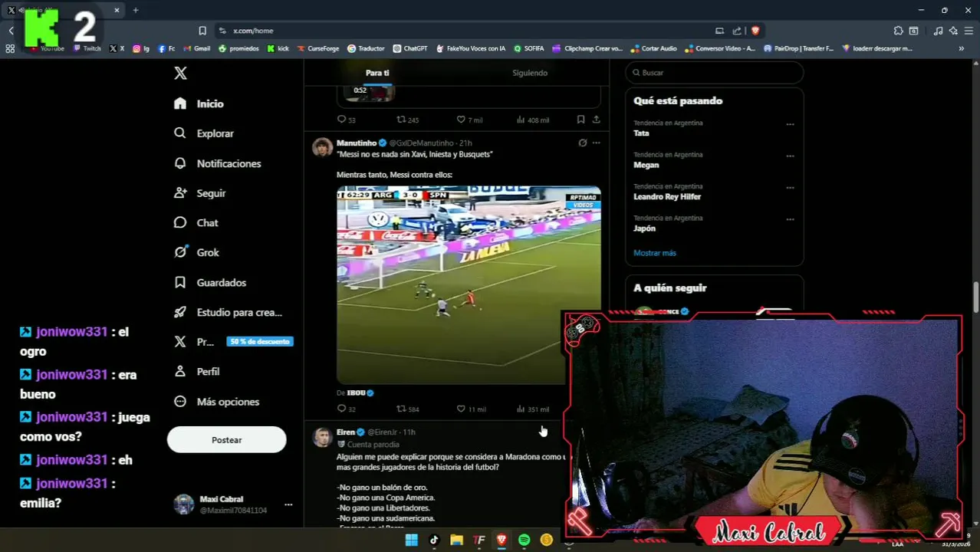Image resolution: width=980 pixels, height=552 pixels.
Task: Open Grok explain icon on Manutinho post
Action: click(x=582, y=143)
